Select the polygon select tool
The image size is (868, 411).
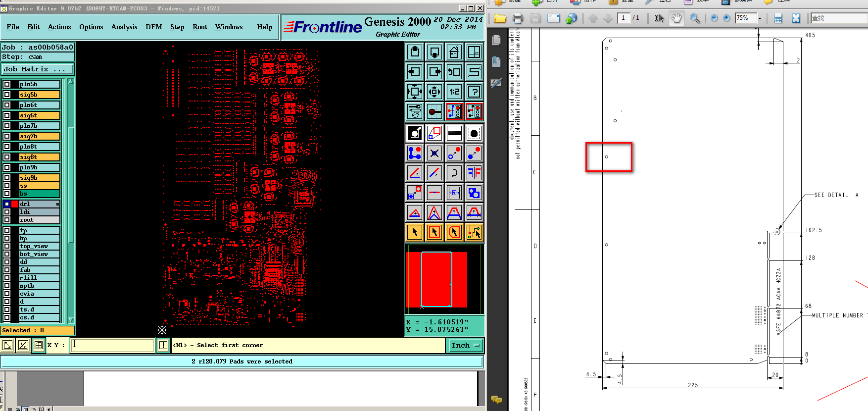tap(454, 232)
